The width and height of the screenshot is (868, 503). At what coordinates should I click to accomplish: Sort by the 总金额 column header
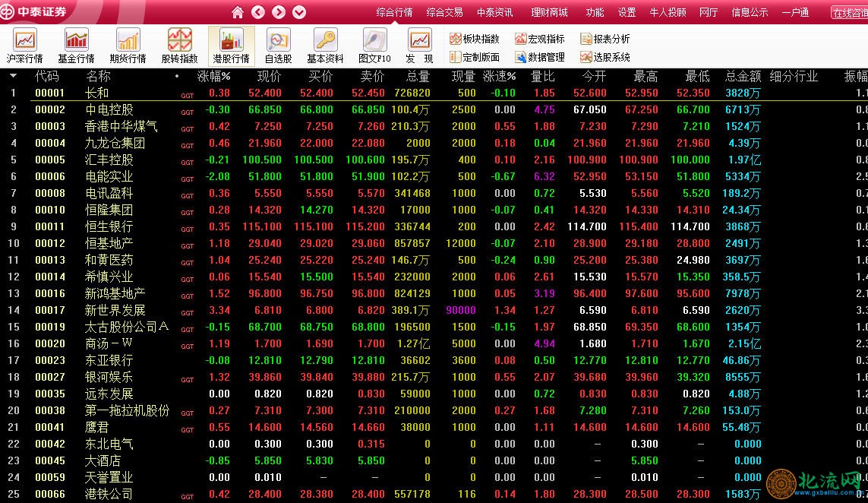[743, 77]
